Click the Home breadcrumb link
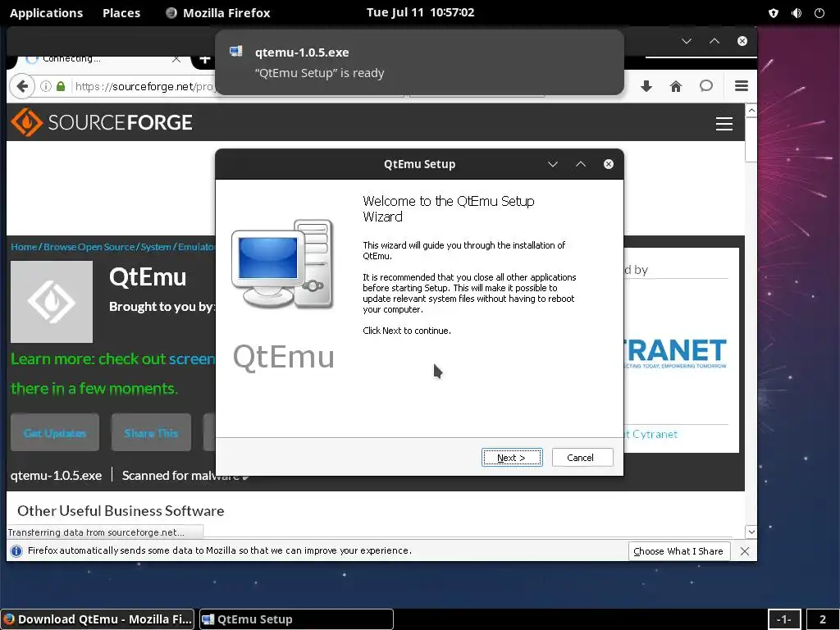Image resolution: width=840 pixels, height=630 pixels. pos(24,247)
